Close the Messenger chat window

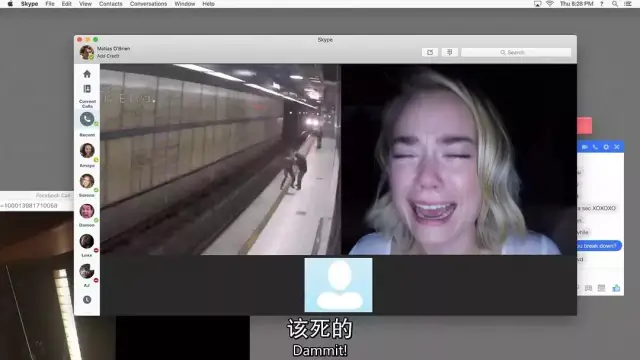pyautogui.click(x=617, y=147)
